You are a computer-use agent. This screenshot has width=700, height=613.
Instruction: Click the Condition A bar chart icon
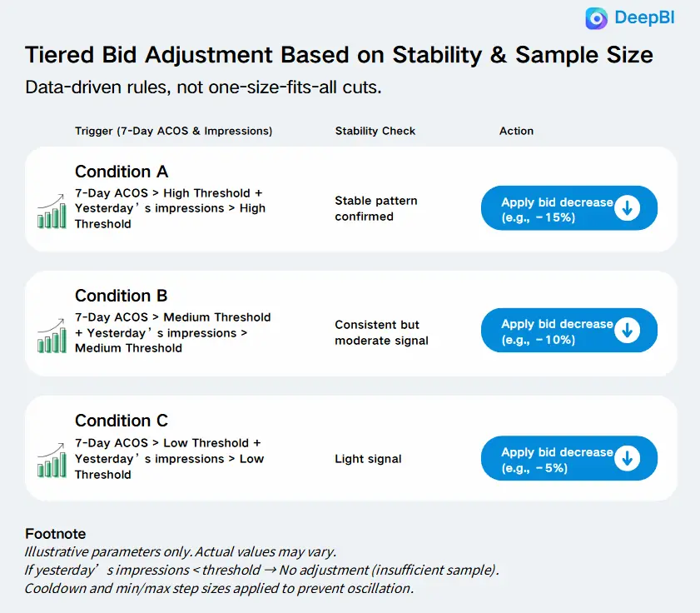[x=52, y=210]
